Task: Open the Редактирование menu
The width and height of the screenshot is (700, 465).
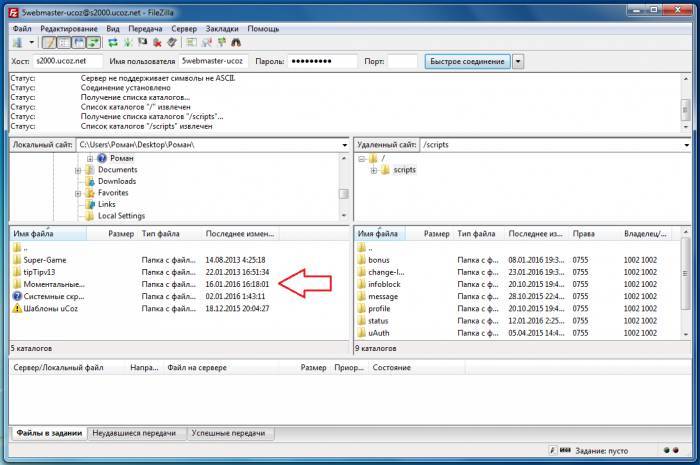Action: coord(69,29)
